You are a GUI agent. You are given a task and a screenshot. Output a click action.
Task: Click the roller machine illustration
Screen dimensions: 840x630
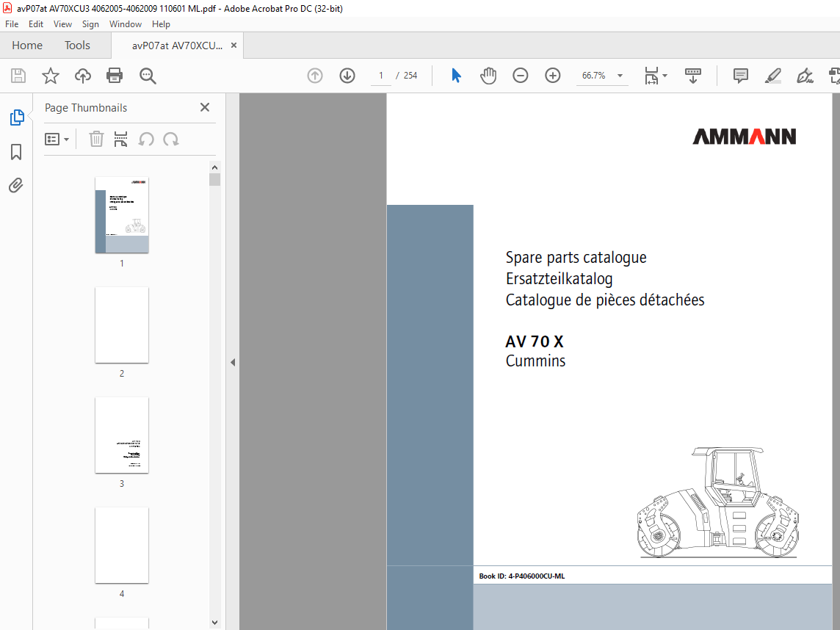718,502
